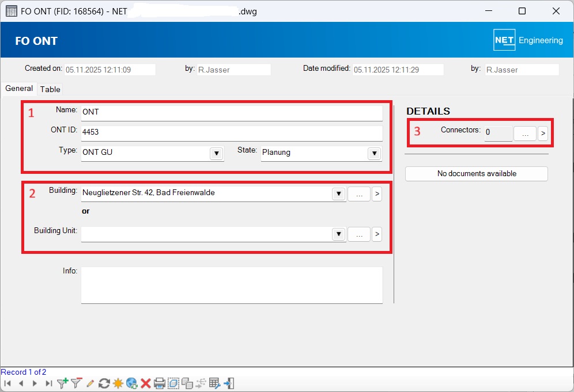This screenshot has height=392, width=574.
Task: Click the orange sun highlight icon
Action: [118, 383]
